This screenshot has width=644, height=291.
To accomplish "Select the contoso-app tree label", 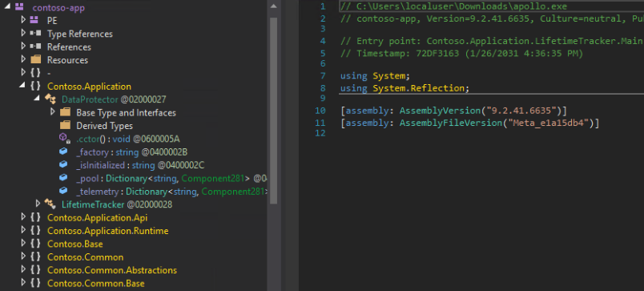I will point(58,7).
